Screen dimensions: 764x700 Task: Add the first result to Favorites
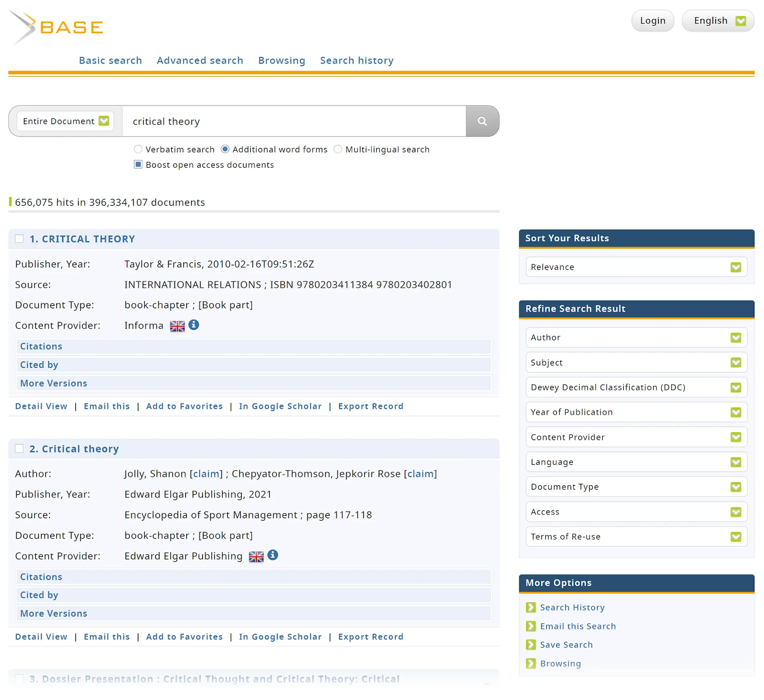pos(184,406)
